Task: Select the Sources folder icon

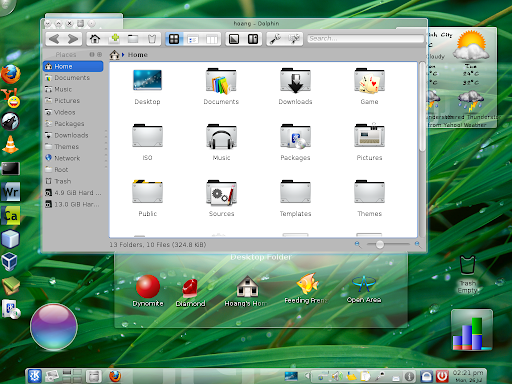Action: (221, 192)
